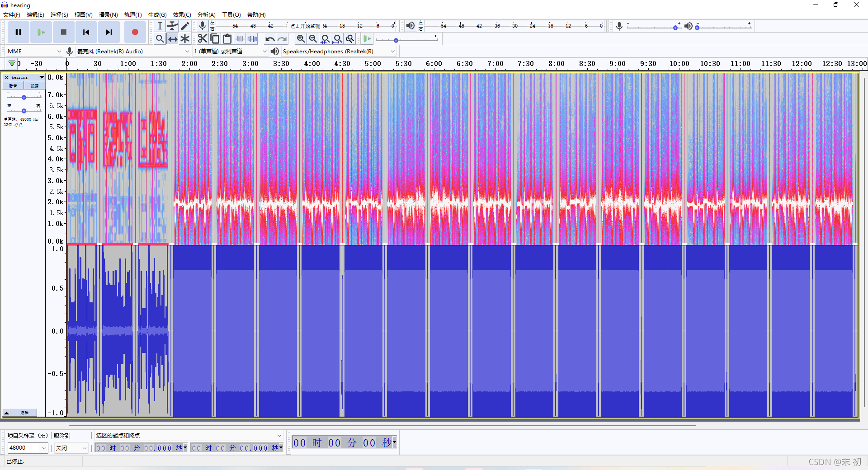Click the selection start time field
Viewport: 868px width, 470px height.
pos(141,448)
